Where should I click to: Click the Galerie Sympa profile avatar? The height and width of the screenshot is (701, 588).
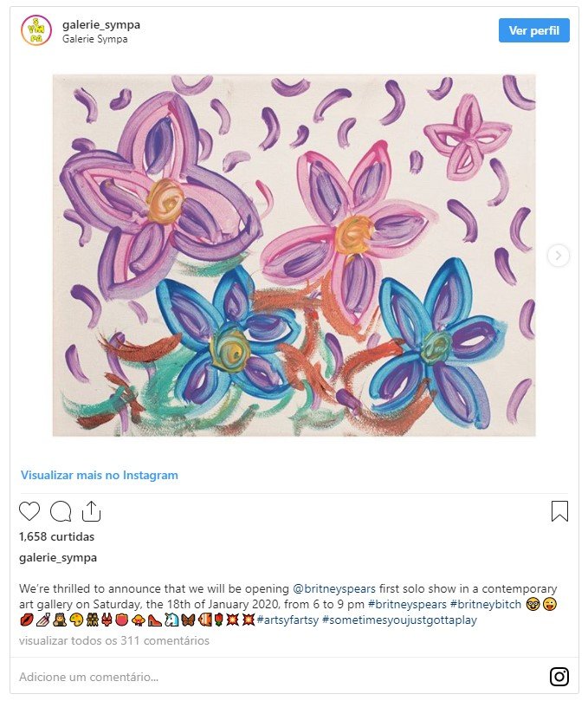tap(36, 30)
